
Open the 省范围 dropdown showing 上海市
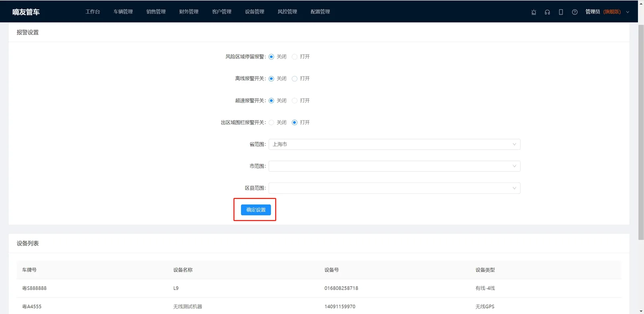click(394, 144)
